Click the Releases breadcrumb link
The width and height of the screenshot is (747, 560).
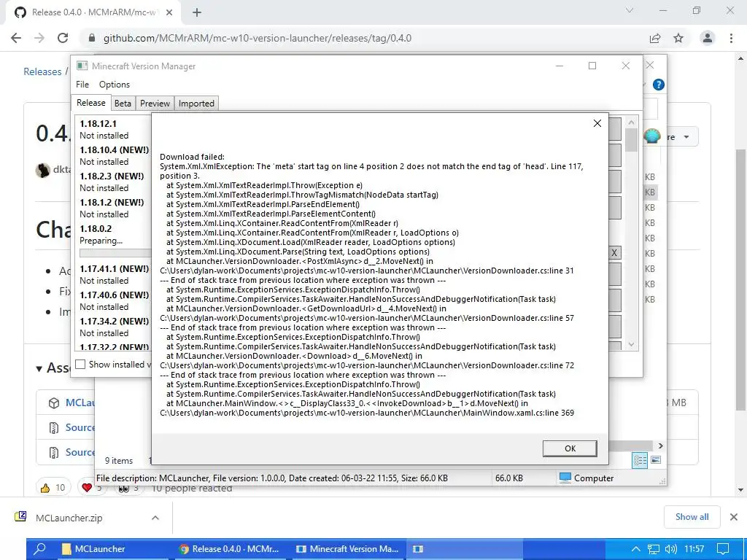[x=42, y=71]
